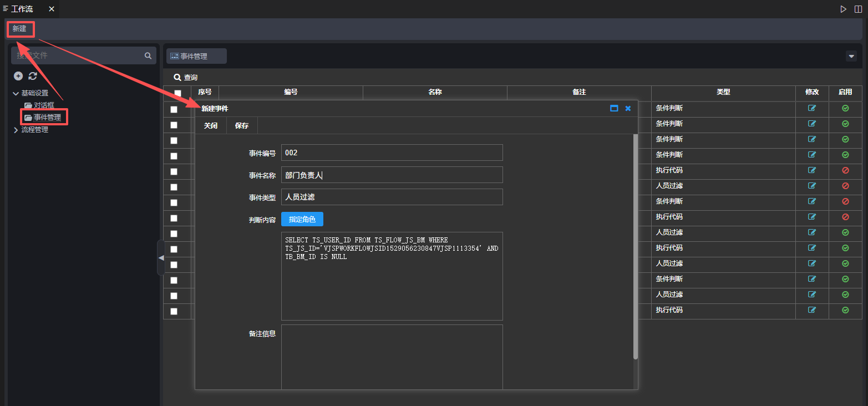Switch to the 事件管理 tab
Screen dimensions: 868x406
pos(196,56)
